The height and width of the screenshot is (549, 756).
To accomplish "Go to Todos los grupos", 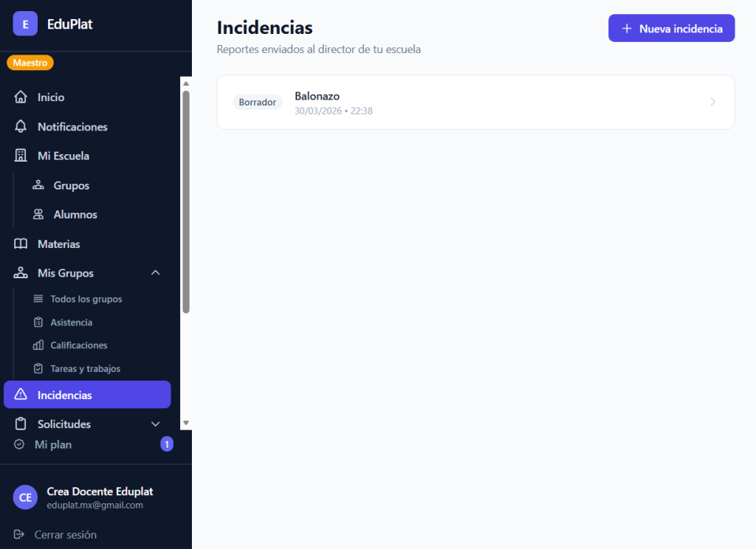I will [x=86, y=299].
